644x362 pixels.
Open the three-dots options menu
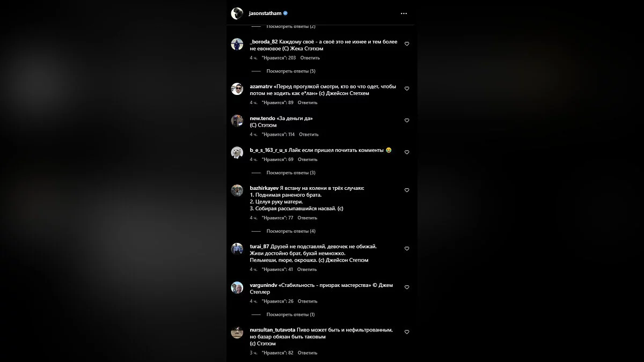[x=404, y=13]
